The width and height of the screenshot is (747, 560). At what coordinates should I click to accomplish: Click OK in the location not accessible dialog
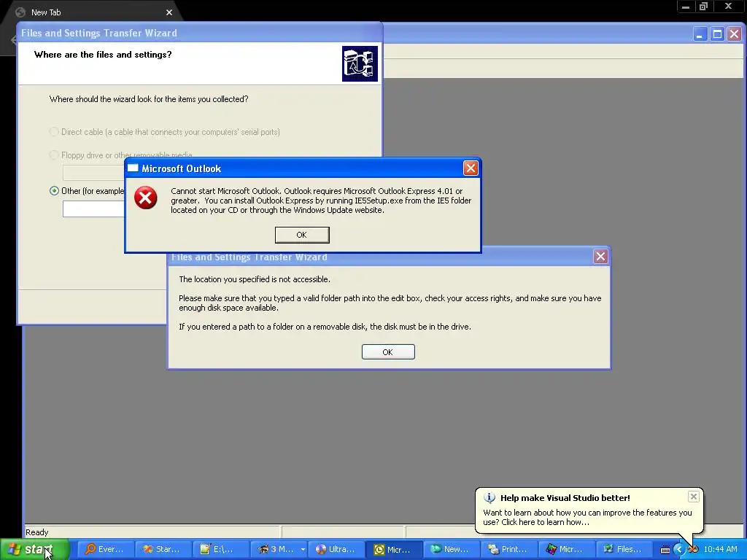[x=388, y=352]
